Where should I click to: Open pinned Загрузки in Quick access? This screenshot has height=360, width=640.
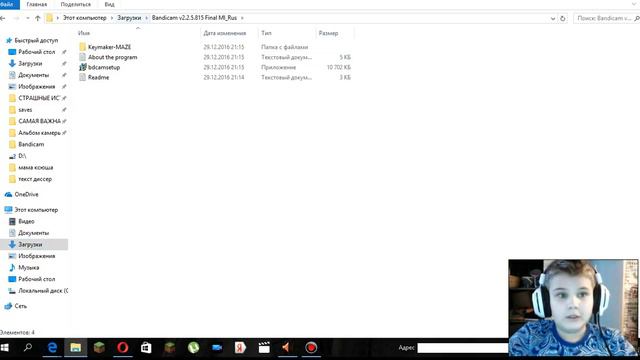tap(30, 63)
